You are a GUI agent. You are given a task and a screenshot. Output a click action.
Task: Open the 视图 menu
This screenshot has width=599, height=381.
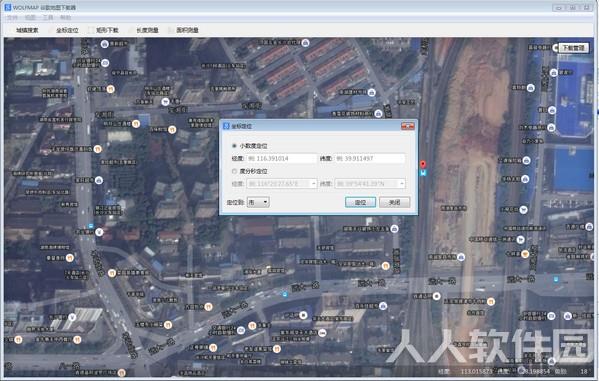point(30,18)
